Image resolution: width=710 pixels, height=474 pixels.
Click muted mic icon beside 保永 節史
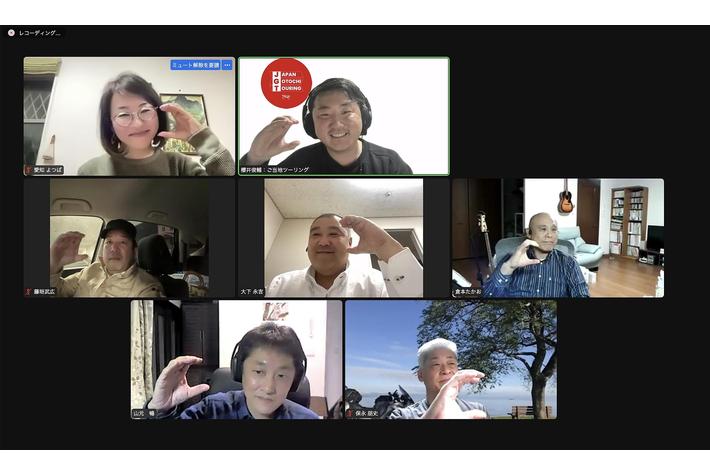[x=350, y=413]
